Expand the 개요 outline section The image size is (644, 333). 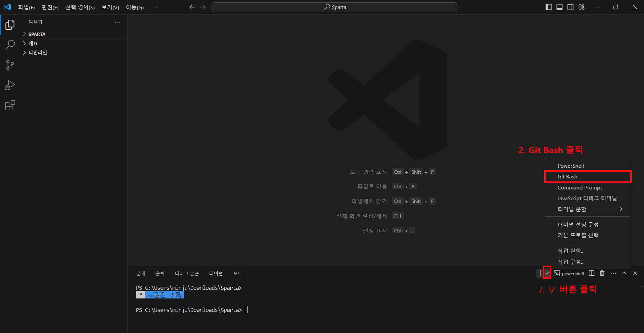[74, 43]
